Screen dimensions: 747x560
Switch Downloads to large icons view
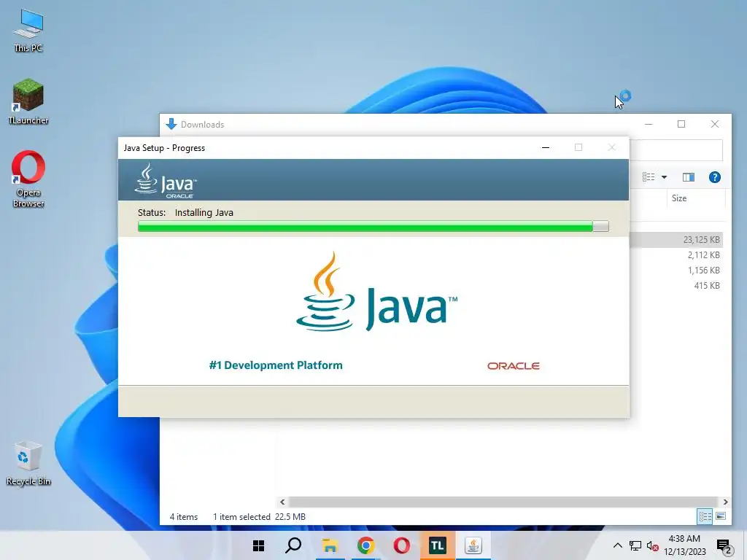tap(721, 516)
